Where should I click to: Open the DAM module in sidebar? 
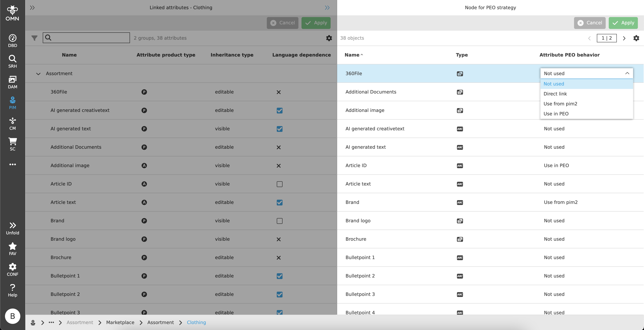coord(12,82)
